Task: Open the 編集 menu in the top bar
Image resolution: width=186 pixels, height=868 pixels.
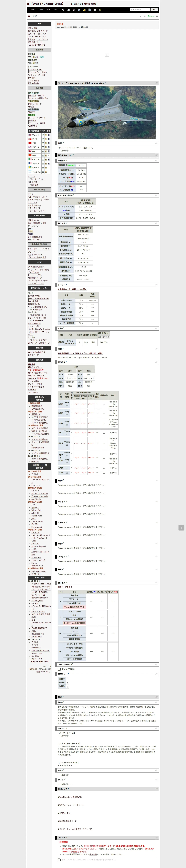Action: tap(49, 10)
